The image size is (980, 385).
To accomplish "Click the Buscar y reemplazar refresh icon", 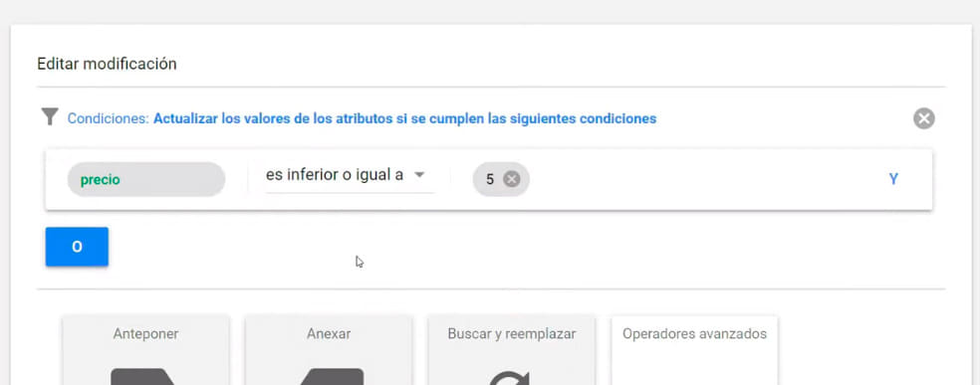I will click(509, 378).
